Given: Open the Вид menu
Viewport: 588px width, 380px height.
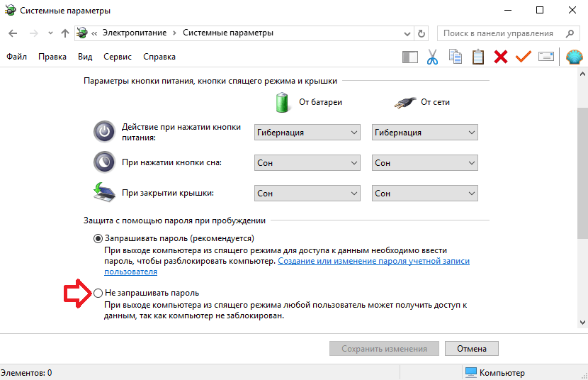Looking at the screenshot, I should 85,57.
